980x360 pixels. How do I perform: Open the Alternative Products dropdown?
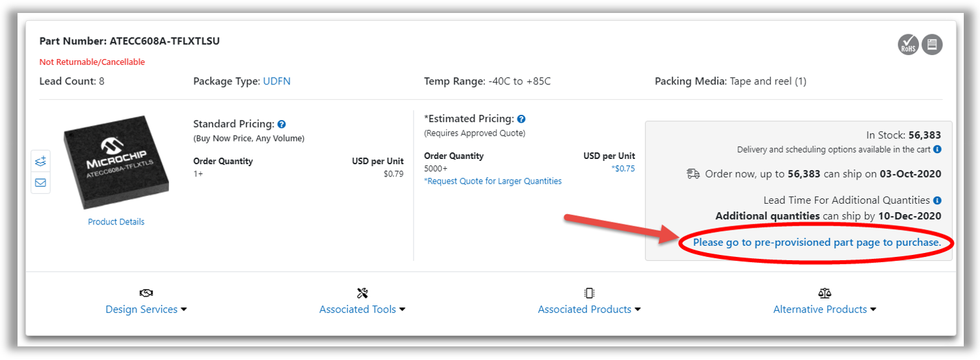[825, 309]
